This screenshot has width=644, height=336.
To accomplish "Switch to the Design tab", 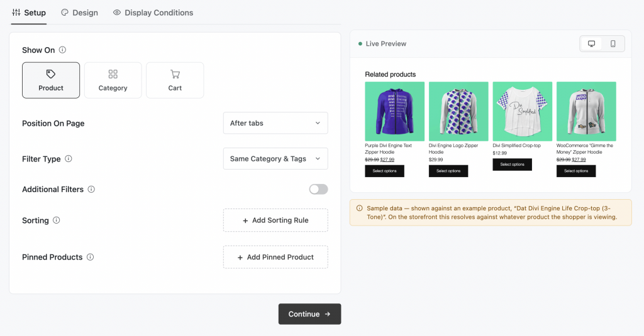I will [x=80, y=13].
